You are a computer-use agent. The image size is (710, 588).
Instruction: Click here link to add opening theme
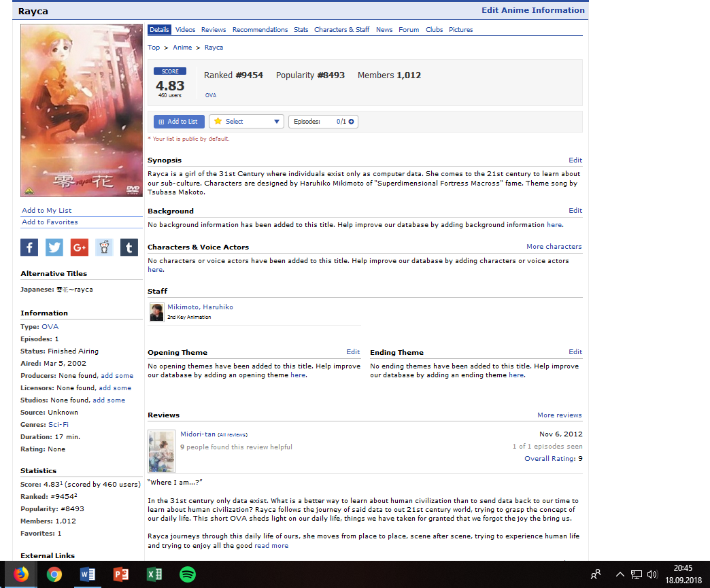[x=297, y=375]
